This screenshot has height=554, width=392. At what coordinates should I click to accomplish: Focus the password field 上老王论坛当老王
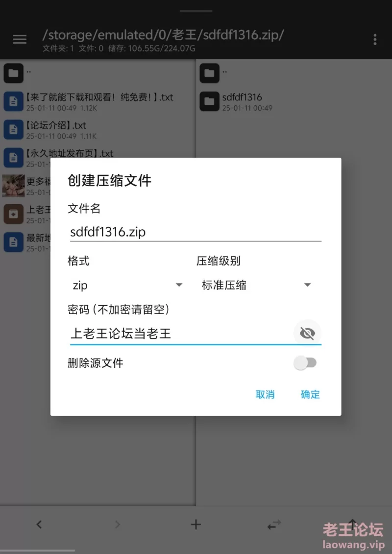click(181, 333)
